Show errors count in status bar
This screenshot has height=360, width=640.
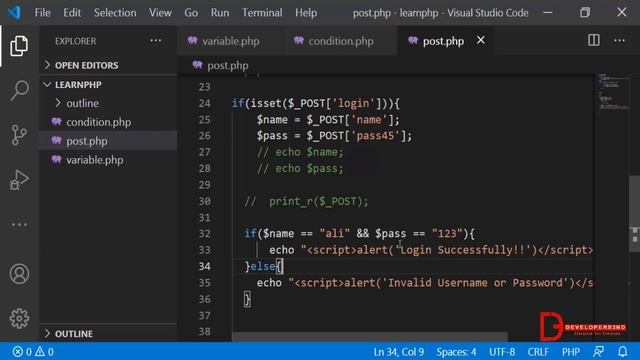(22, 352)
